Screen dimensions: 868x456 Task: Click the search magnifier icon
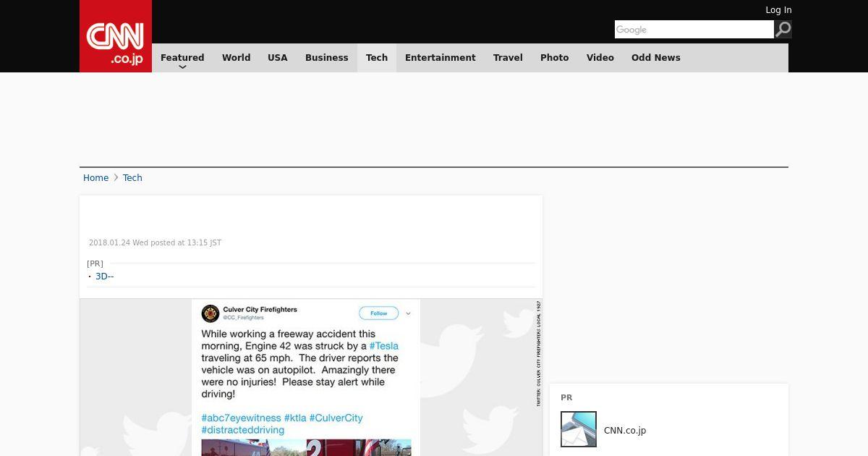pos(783,29)
